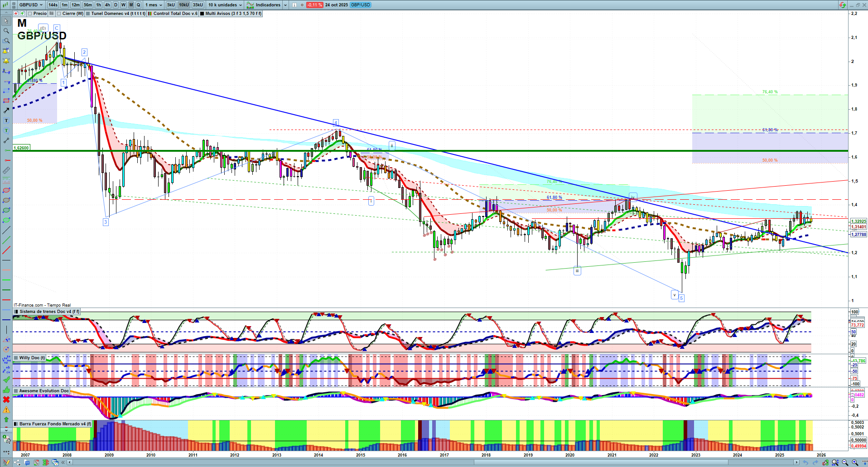The height and width of the screenshot is (467, 868).
Task: Pick the alarm bell alert tool
Action: (x=6, y=61)
